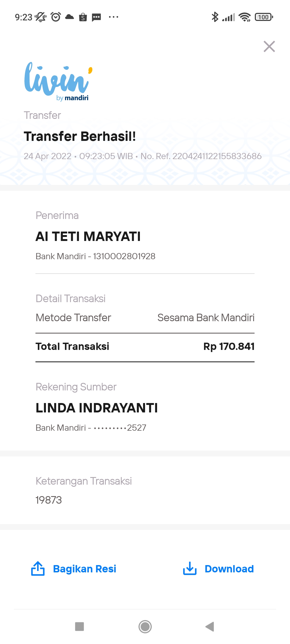
Task: Tap the share icon beside Bagikan Resi
Action: click(x=38, y=569)
